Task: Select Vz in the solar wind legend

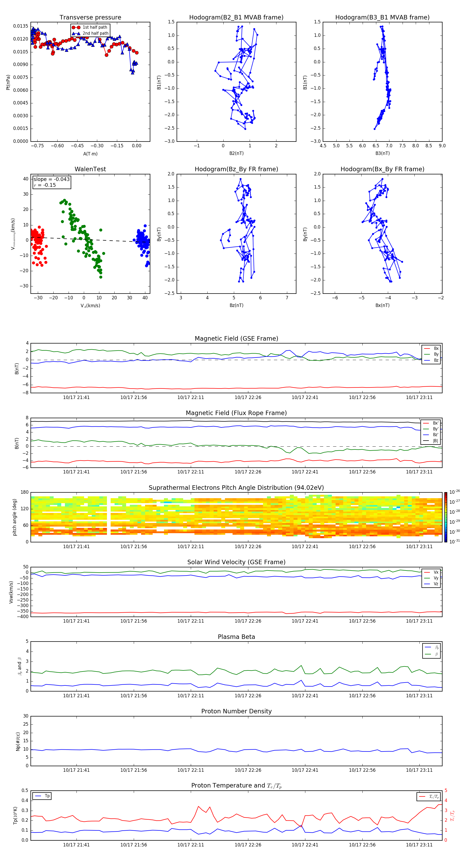Action: pos(431,584)
